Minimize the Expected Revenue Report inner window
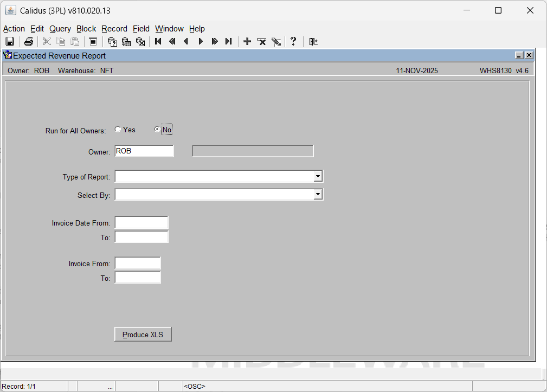The image size is (547, 392). (x=519, y=55)
